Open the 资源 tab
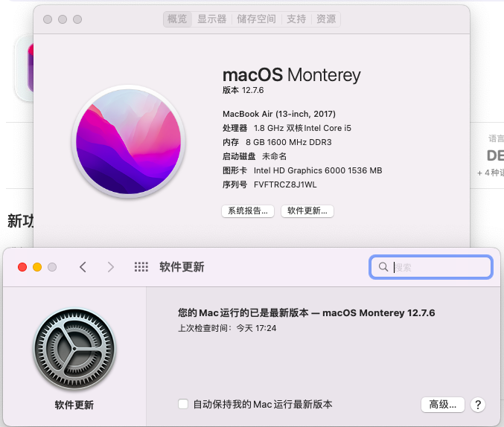The height and width of the screenshot is (427, 504). [x=325, y=19]
